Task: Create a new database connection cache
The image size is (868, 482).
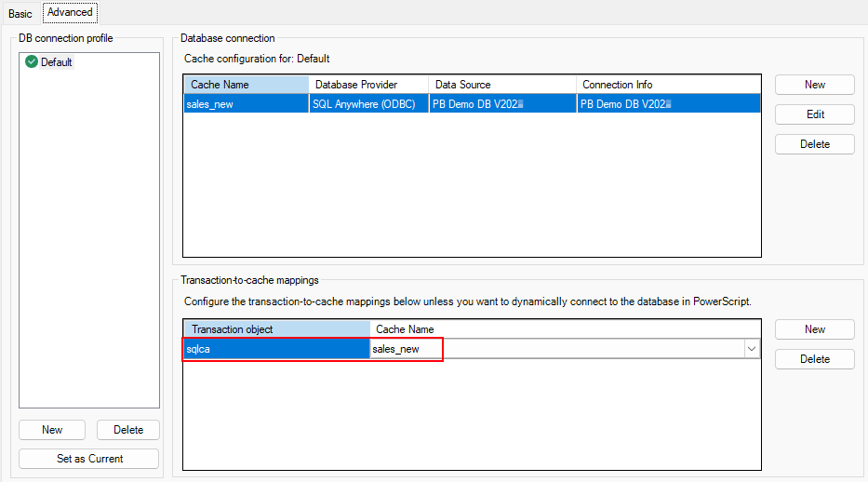Action: pyautogui.click(x=814, y=85)
